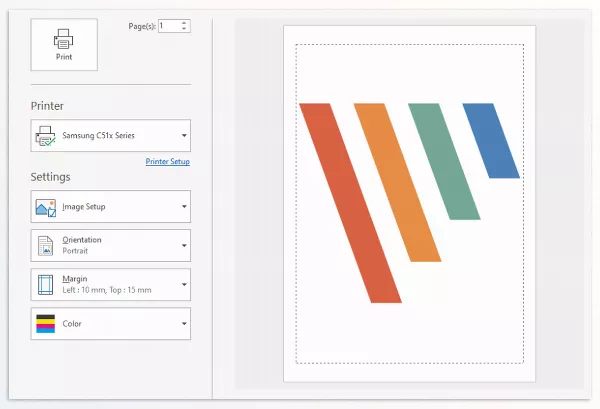The height and width of the screenshot is (409, 600).
Task: Open the Printer Setup link
Action: pos(167,161)
